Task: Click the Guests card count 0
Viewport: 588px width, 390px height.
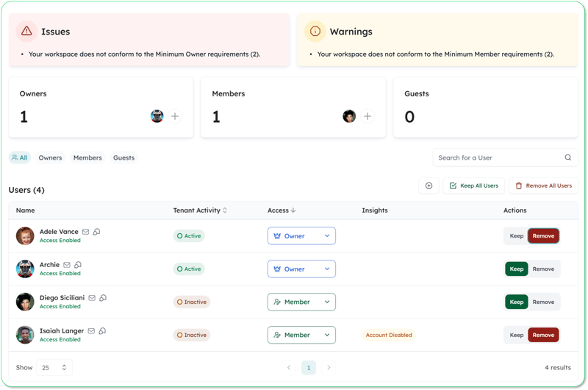Action: [x=409, y=117]
